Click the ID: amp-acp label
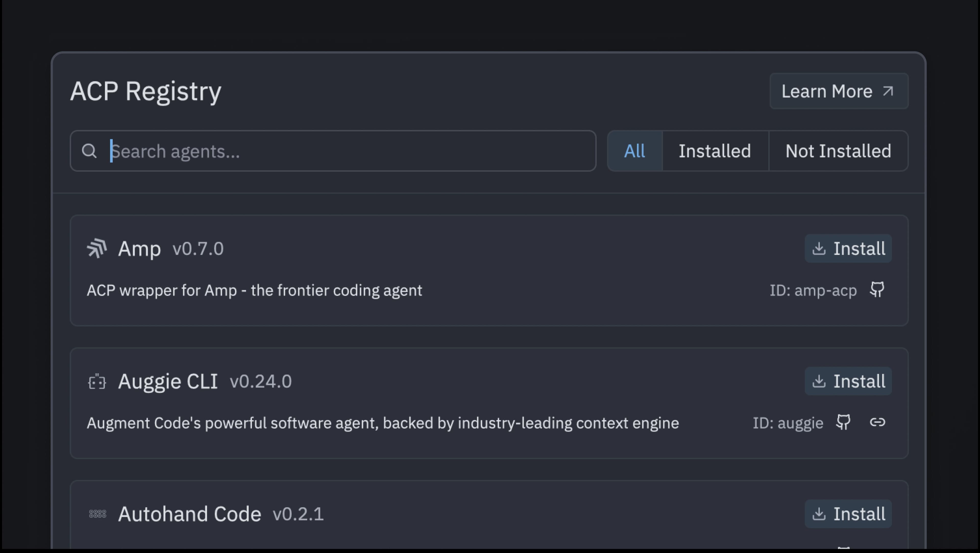Viewport: 980px width, 553px height. pyautogui.click(x=813, y=291)
